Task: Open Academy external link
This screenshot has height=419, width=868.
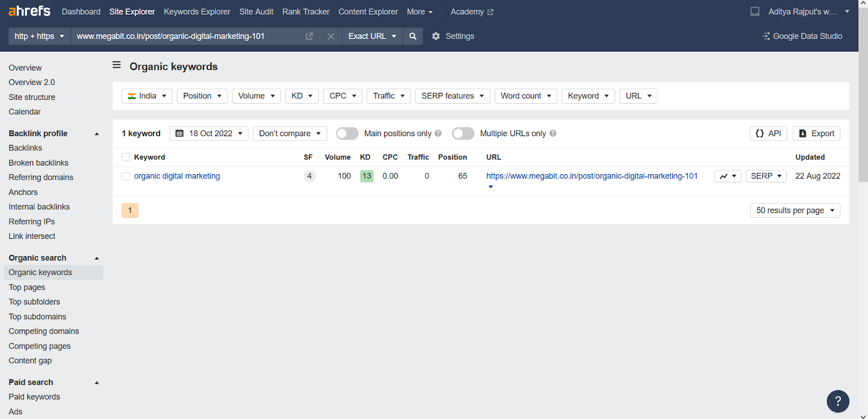Action: [472, 11]
